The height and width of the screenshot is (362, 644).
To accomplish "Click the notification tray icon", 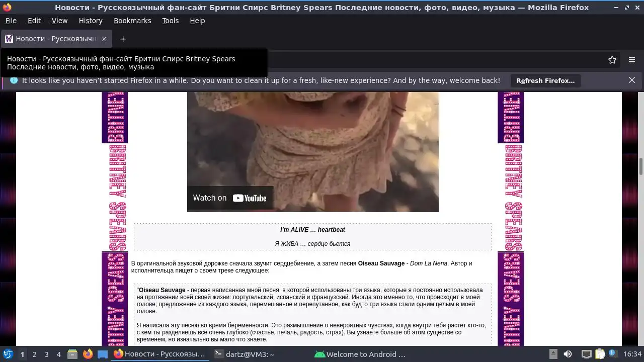I will coord(613,354).
